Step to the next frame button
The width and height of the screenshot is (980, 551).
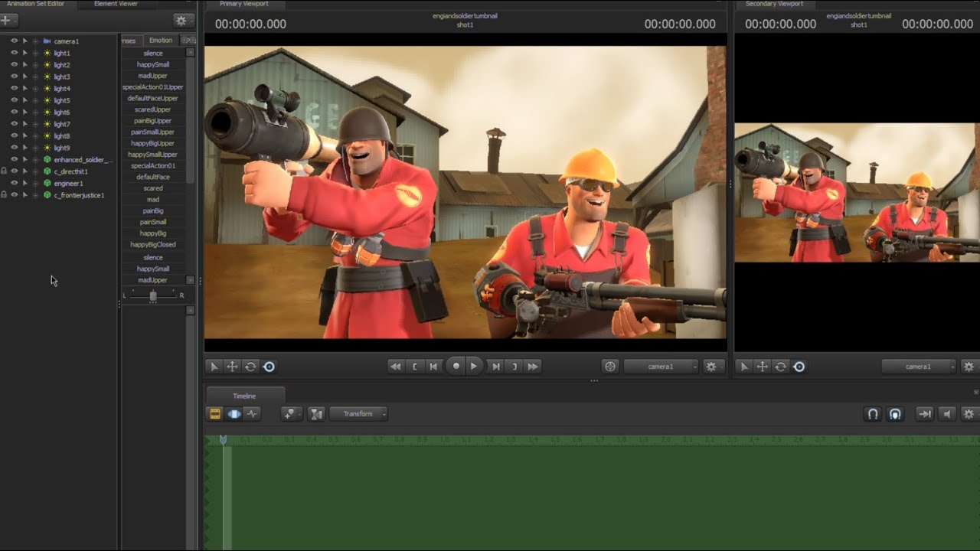(x=495, y=367)
